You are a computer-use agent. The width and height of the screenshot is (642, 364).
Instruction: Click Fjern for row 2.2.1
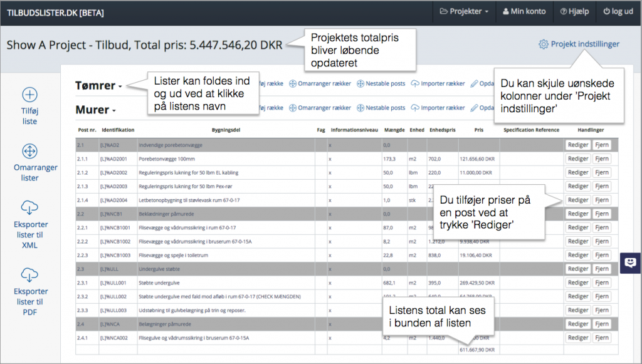coord(602,227)
